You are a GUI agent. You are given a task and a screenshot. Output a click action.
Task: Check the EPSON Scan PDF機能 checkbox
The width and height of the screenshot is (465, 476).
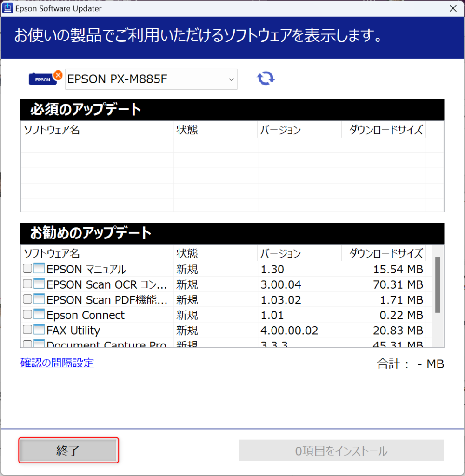27,299
